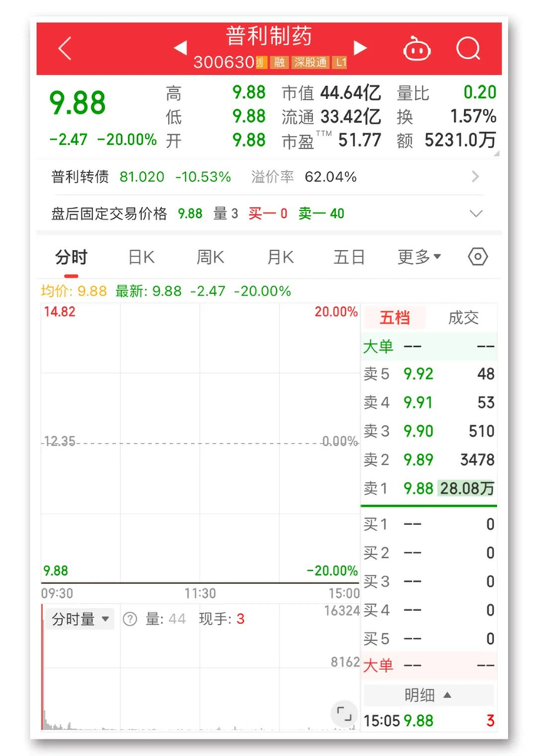Screen dimensions: 537x756
Task: Tap the 均价: 9.88 label
Action: coord(74,291)
